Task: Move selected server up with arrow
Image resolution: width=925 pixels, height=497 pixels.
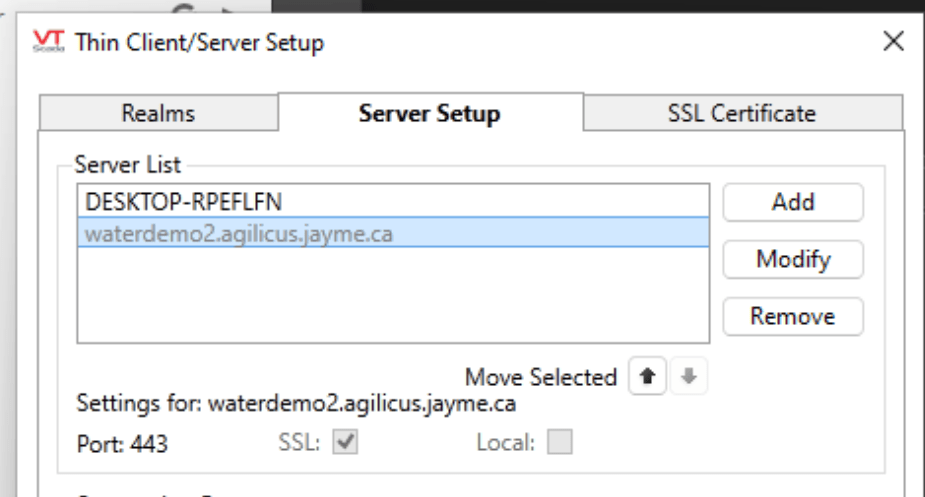Action: click(648, 378)
